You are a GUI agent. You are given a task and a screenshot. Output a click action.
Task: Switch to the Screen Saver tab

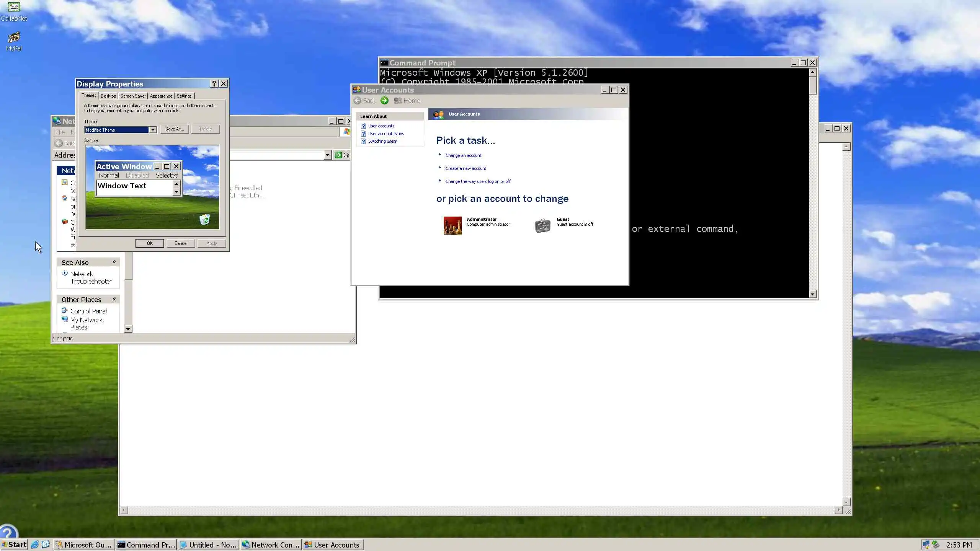(133, 96)
